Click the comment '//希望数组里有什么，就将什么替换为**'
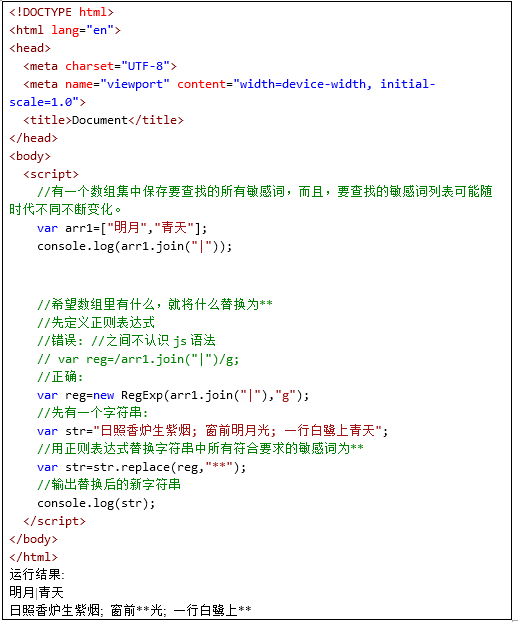518x622 pixels. point(155,305)
